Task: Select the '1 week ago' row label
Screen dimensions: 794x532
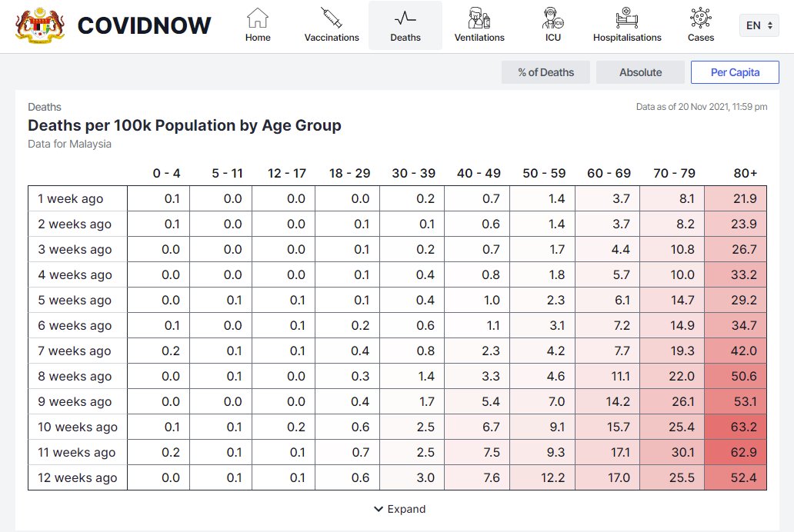Action: (x=71, y=198)
